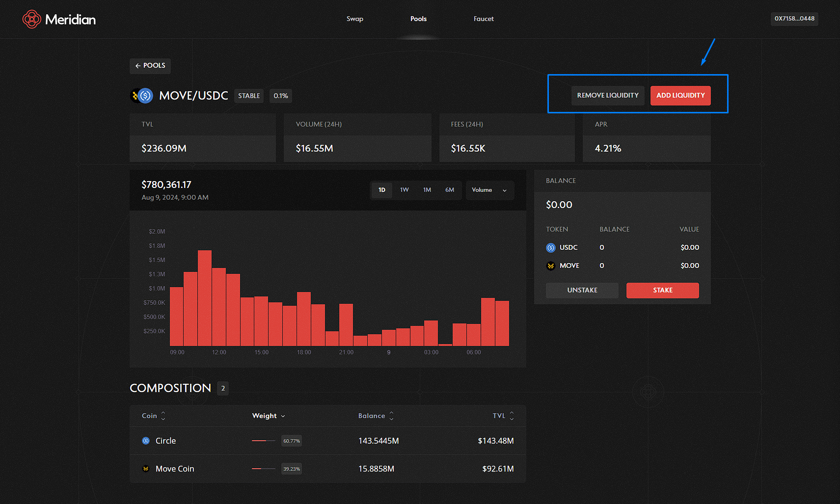Image resolution: width=840 pixels, height=504 pixels.
Task: Click the Move Coin row name
Action: pos(175,469)
